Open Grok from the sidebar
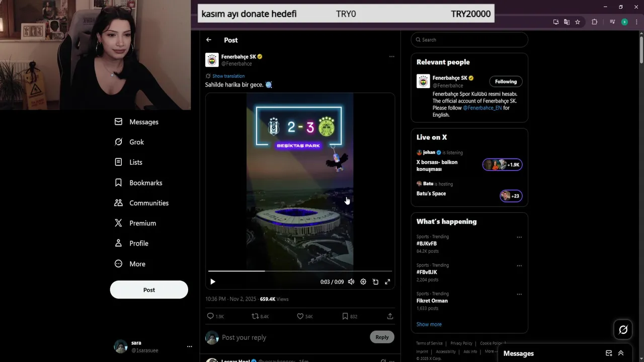The image size is (644, 362). pos(129,142)
